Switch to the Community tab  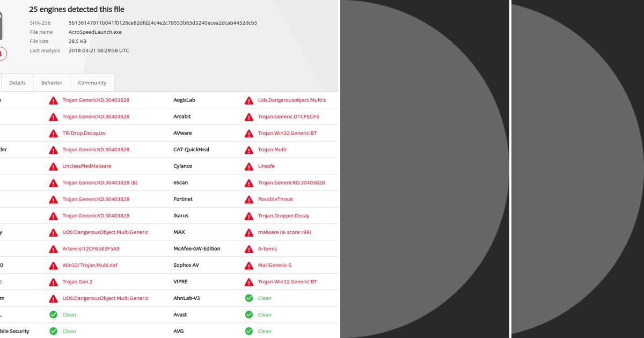(92, 83)
